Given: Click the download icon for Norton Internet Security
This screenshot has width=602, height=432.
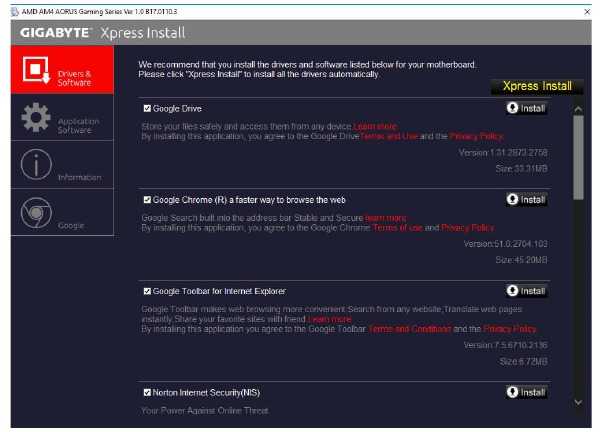Looking at the screenshot, I should (515, 392).
